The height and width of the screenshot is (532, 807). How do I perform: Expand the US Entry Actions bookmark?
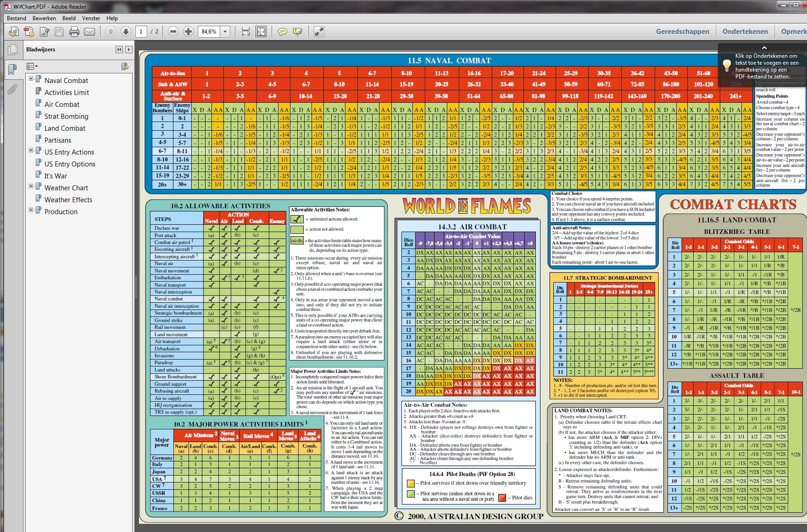pos(31,150)
